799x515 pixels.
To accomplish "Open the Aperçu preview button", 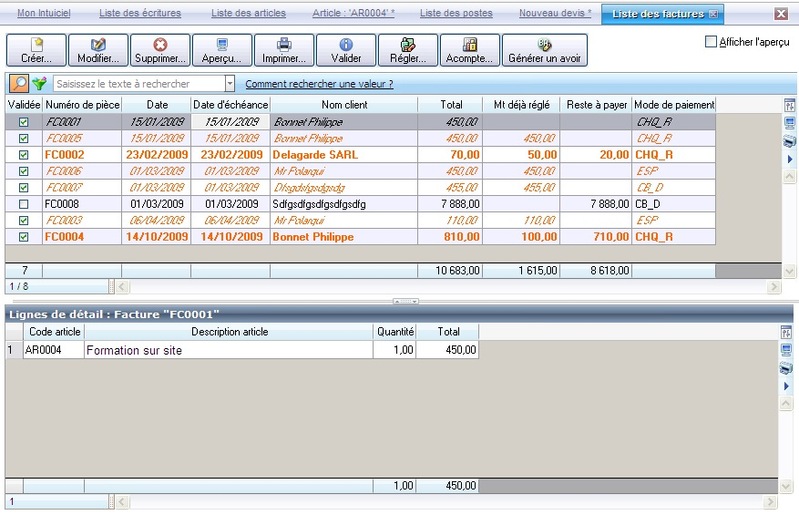I will [222, 50].
